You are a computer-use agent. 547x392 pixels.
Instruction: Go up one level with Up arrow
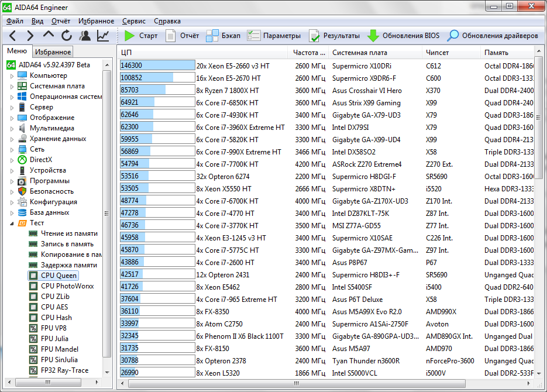pyautogui.click(x=49, y=35)
